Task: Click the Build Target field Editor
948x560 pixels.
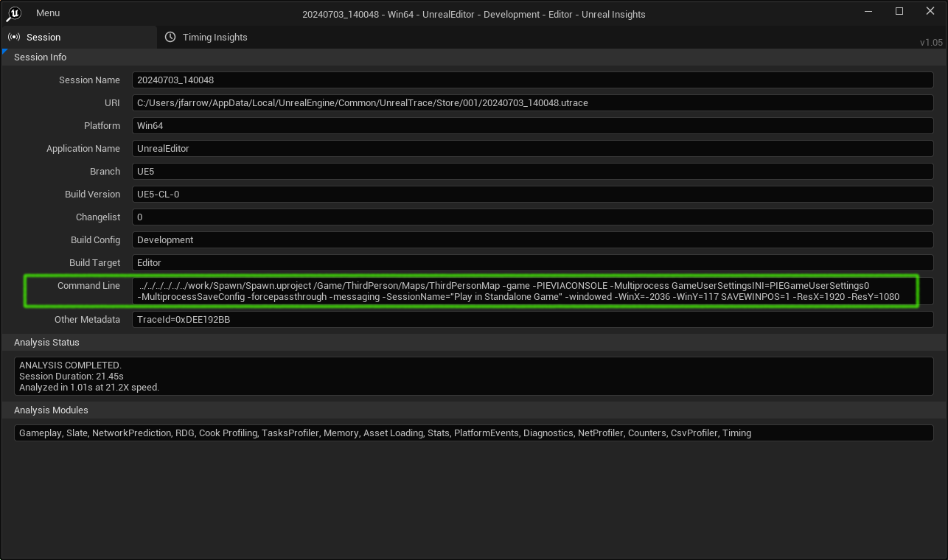Action: (x=532, y=262)
